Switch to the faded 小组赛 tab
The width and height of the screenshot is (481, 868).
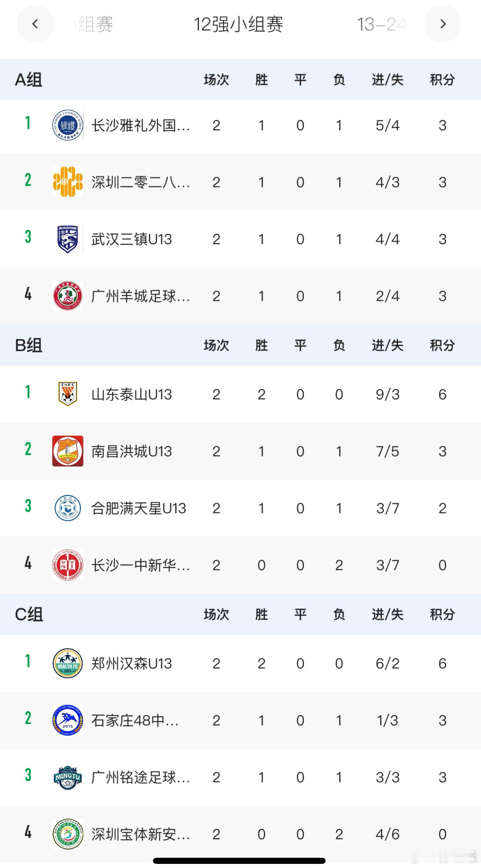91,24
